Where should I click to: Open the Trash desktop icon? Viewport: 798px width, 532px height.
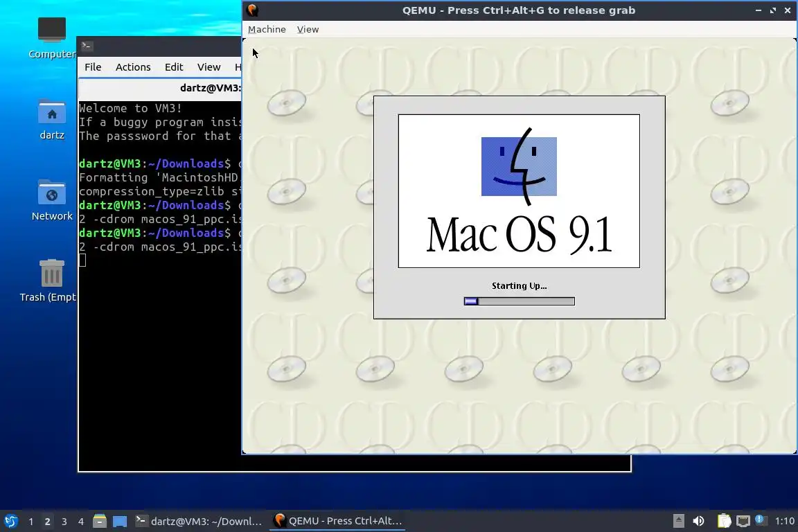coord(51,281)
